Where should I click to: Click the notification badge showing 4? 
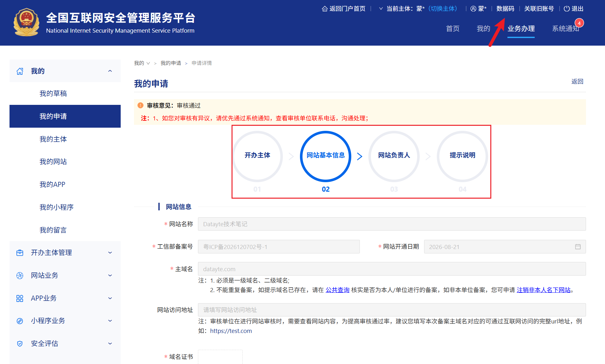579,23
